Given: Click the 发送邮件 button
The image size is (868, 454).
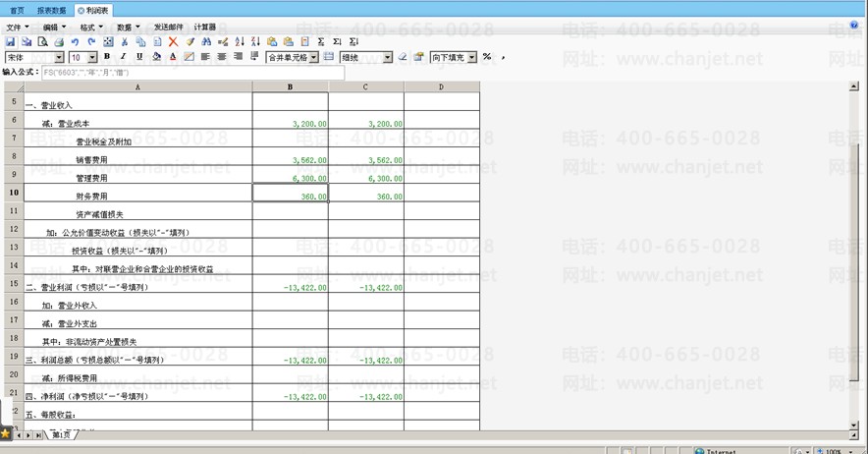Looking at the screenshot, I should (169, 28).
